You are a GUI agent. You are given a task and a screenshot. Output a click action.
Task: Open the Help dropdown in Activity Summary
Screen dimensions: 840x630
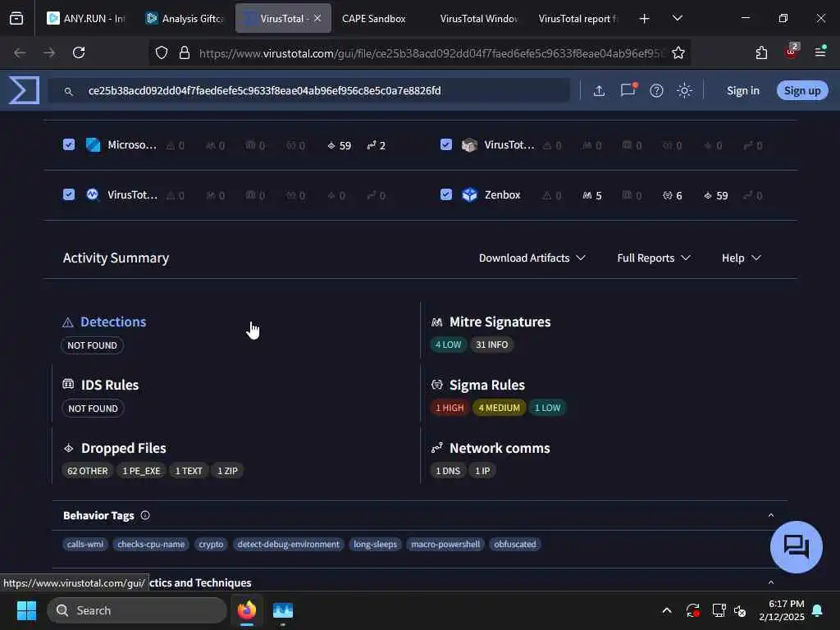[742, 258]
